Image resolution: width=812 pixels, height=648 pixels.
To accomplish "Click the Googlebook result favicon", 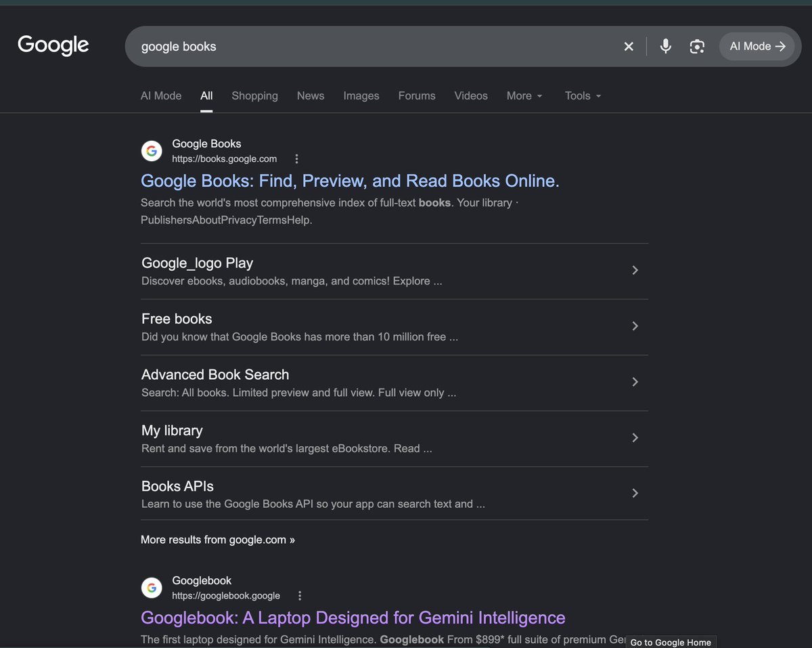I will coord(152,588).
